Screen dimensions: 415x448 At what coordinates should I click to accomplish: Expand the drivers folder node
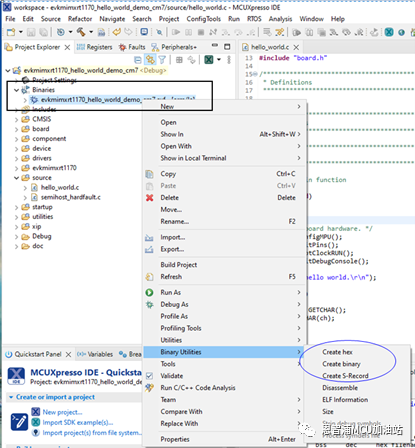click(x=16, y=158)
